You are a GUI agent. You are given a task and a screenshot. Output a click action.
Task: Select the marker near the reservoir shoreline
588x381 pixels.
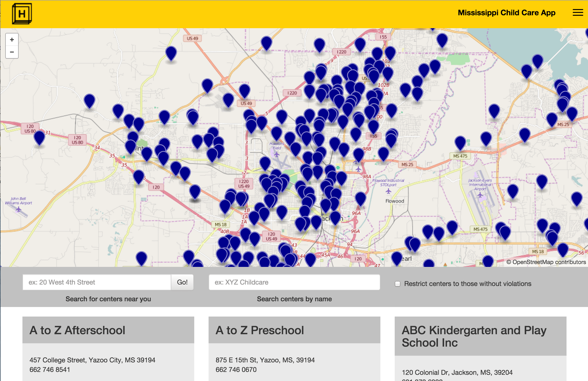pos(538,61)
